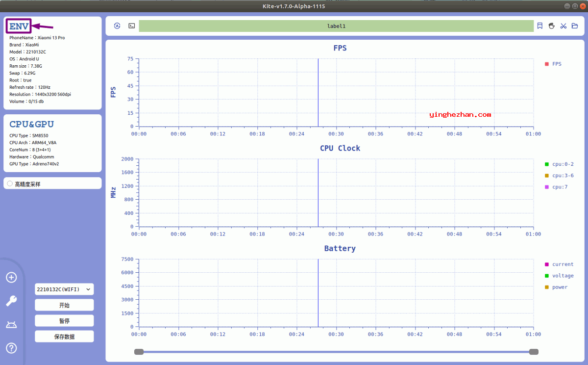Click the 'CPU Arch：ARM64_V8A' line
The image size is (588, 365).
33,143
